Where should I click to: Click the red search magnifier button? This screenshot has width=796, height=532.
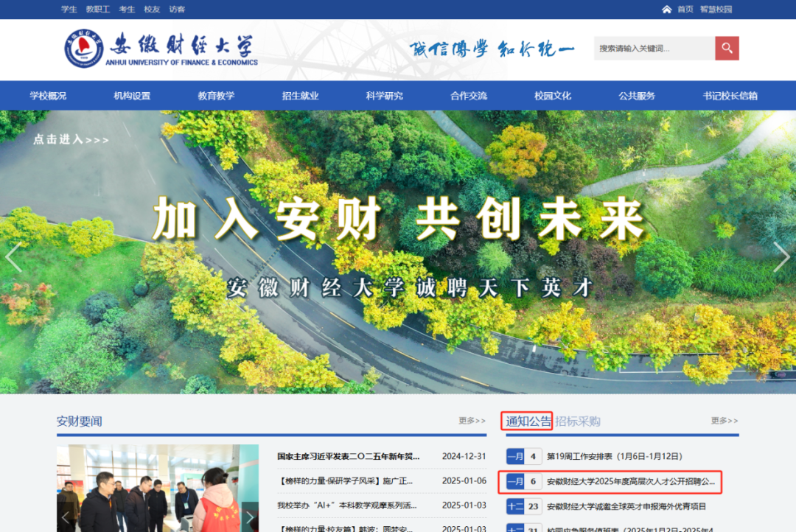point(727,48)
